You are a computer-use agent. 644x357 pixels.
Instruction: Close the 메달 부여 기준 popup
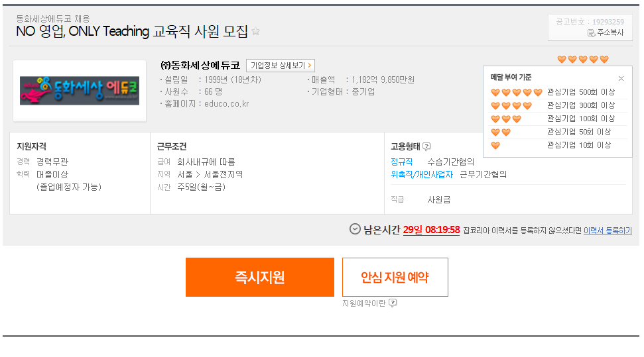(621, 78)
